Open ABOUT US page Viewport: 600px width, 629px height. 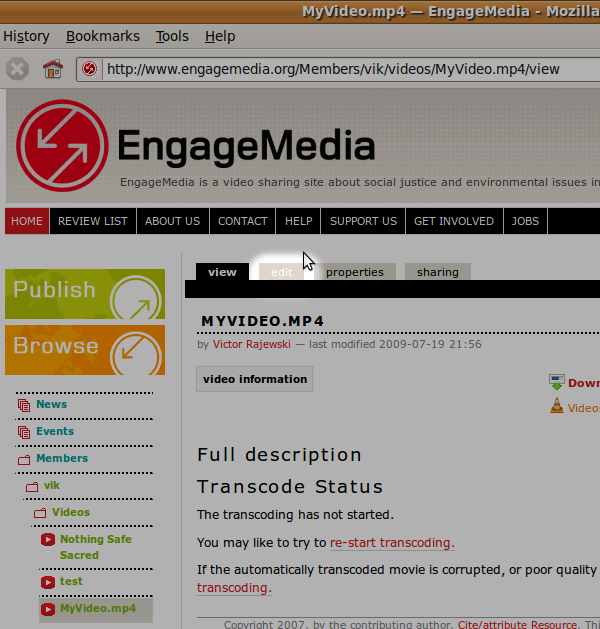172,221
